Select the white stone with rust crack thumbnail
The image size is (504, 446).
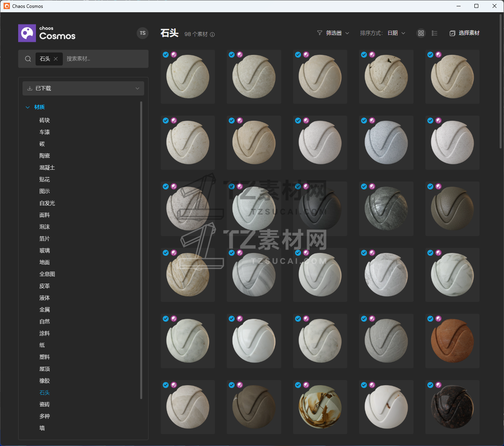tap(386, 407)
